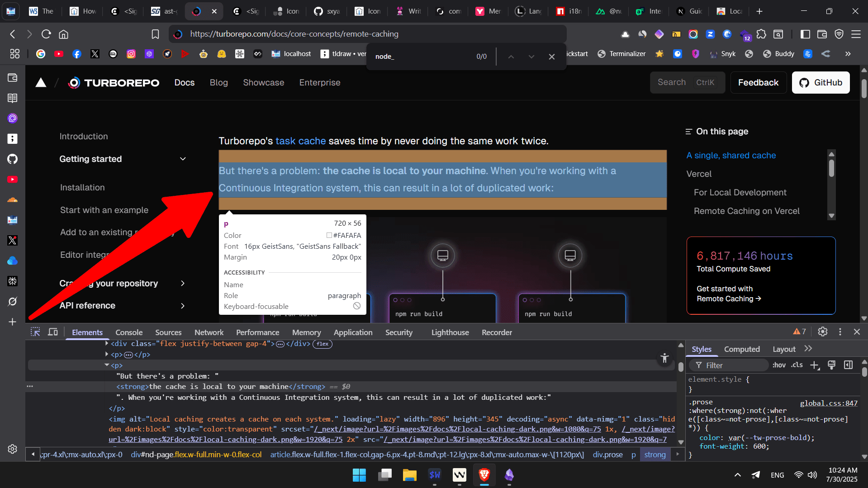Open DevTools settings gear
The width and height of the screenshot is (868, 488).
823,332
